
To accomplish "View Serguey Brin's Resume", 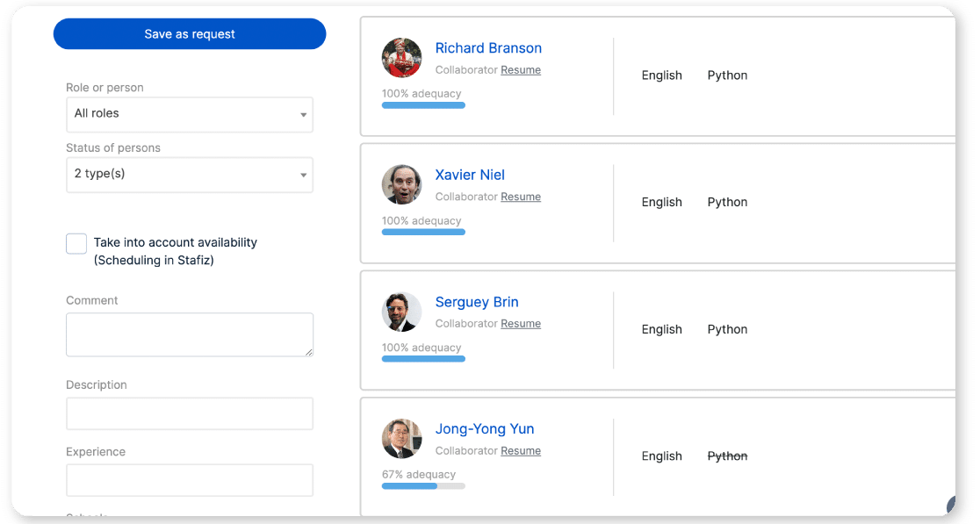I will pos(521,324).
